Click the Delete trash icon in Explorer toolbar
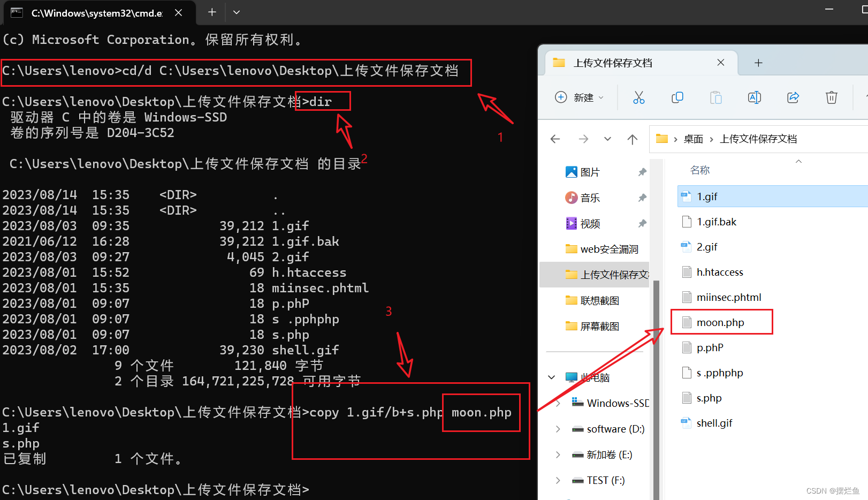868x500 pixels. pyautogui.click(x=831, y=97)
